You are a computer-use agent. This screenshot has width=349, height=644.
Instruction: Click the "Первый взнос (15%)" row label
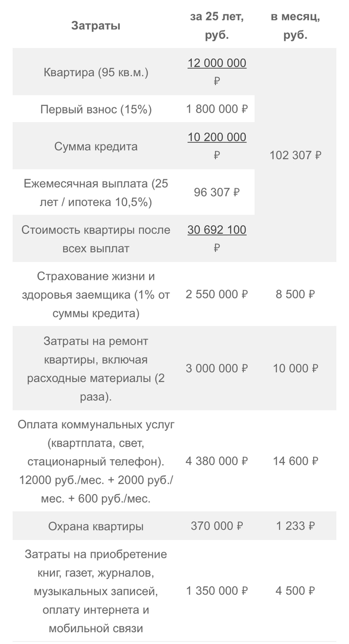click(96, 110)
